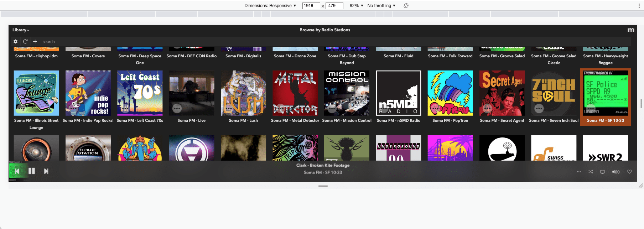This screenshot has height=229, width=644.
Task: Click the viewport width field 1919
Action: tap(311, 6)
